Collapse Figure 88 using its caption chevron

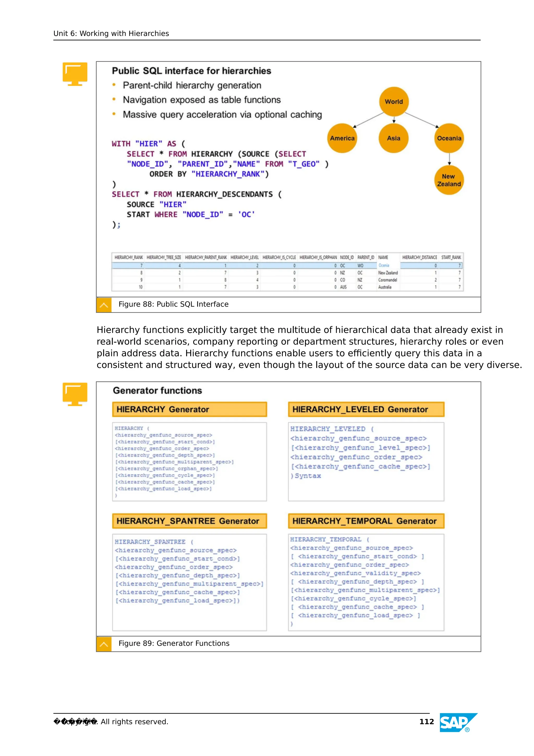(x=104, y=305)
